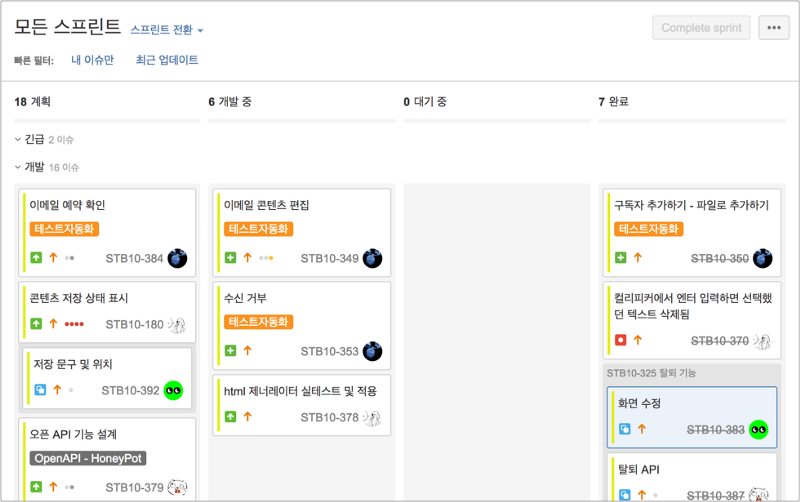Click the 개발 중 column header
This screenshot has height=502, width=800.
click(x=234, y=101)
